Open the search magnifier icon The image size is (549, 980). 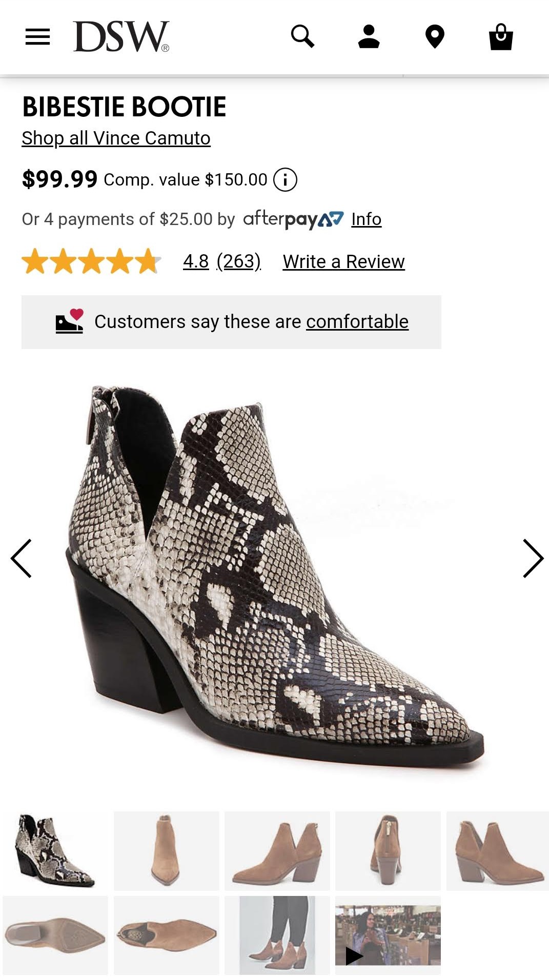pyautogui.click(x=302, y=37)
